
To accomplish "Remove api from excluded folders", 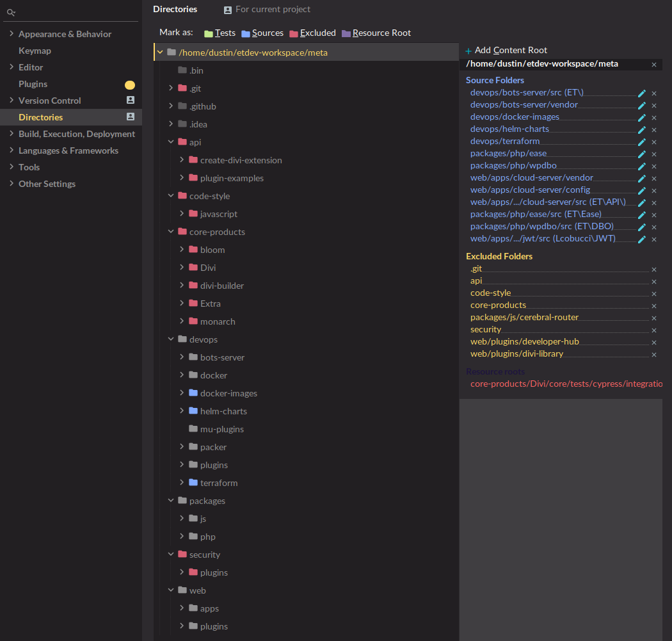I will [654, 282].
